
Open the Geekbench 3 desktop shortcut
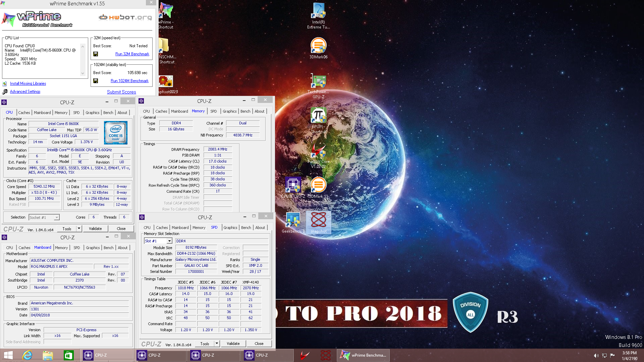tap(293, 222)
